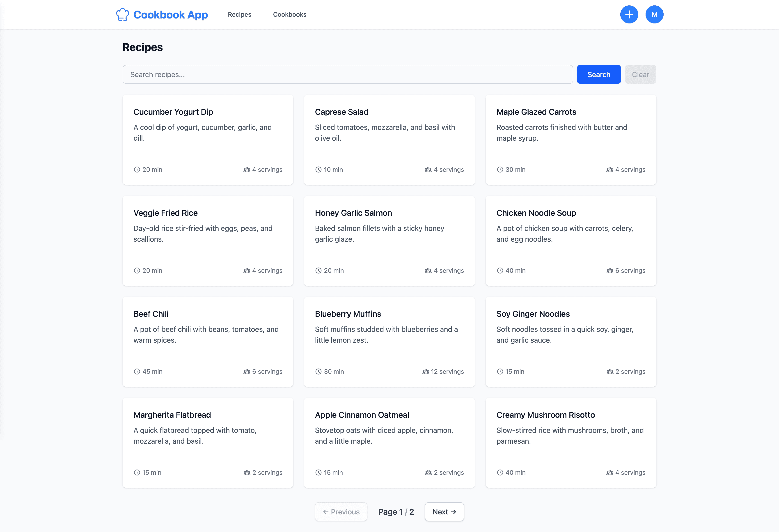Image resolution: width=779 pixels, height=532 pixels.
Task: Click clock icon on Beef Chili card
Action: [137, 371]
